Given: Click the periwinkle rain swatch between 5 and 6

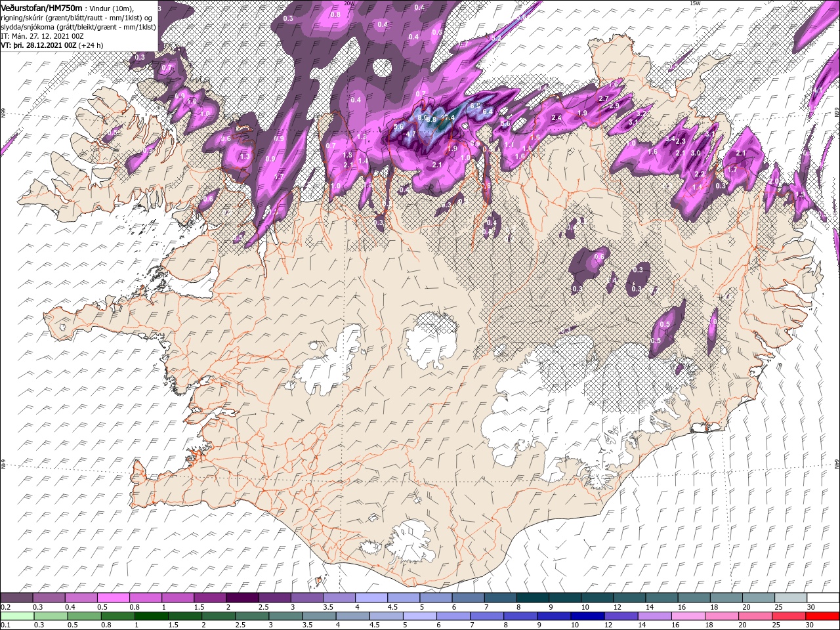Looking at the screenshot, I should [420, 616].
